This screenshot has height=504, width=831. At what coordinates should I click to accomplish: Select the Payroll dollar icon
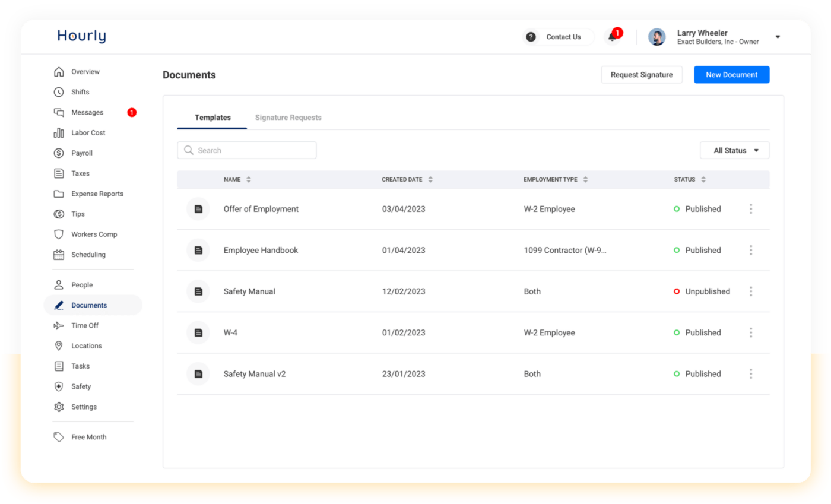[59, 153]
